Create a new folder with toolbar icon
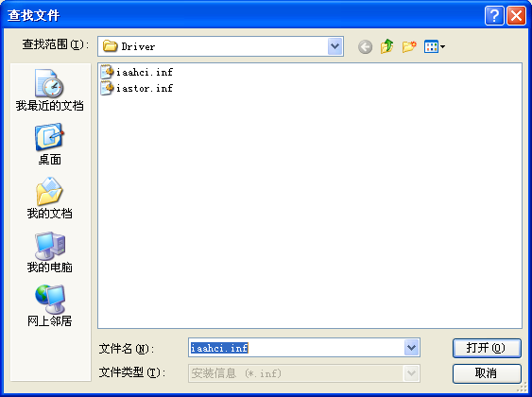This screenshot has height=397, width=532. click(409, 46)
